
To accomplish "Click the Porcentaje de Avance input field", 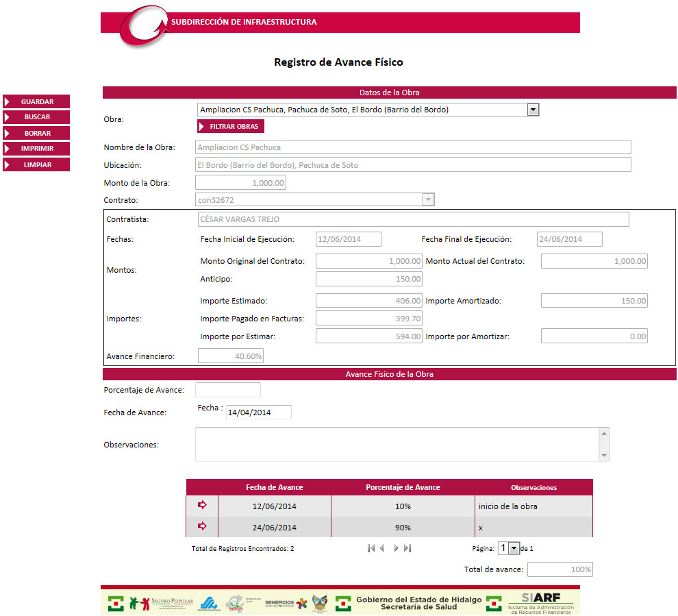I will pyautogui.click(x=228, y=390).
